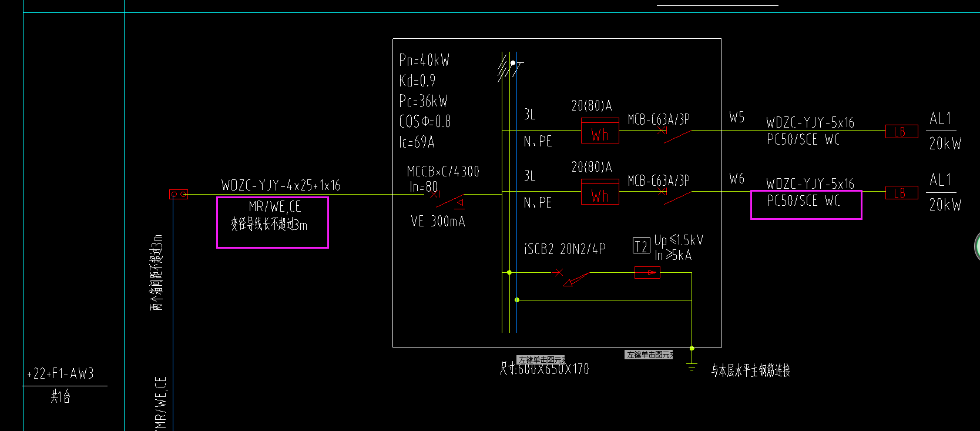Select the W6 circuit number
The height and width of the screenshot is (431, 980).
[x=737, y=178]
